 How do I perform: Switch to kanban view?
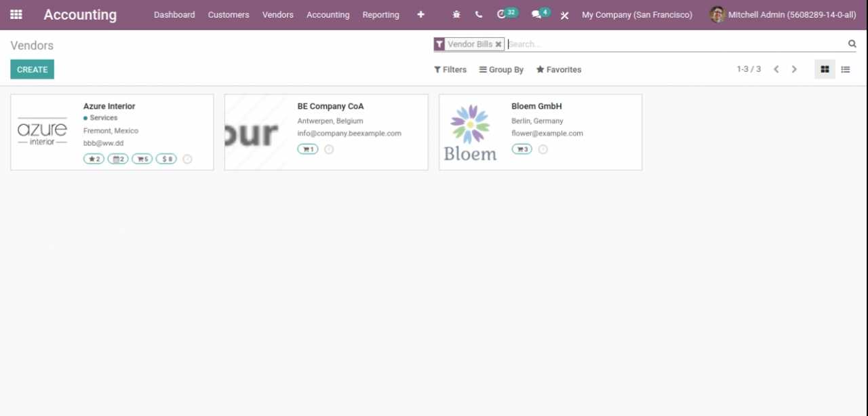pyautogui.click(x=825, y=69)
